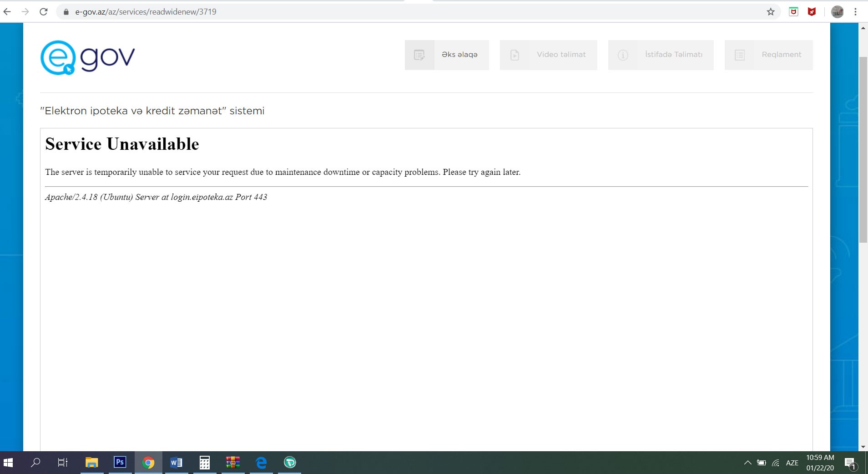The width and height of the screenshot is (868, 474).
Task: Open İstifadə Təlimatı info button
Action: 661,55
